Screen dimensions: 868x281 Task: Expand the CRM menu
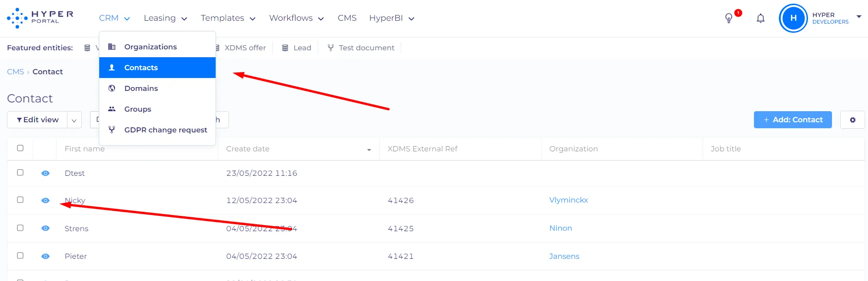pyautogui.click(x=115, y=18)
